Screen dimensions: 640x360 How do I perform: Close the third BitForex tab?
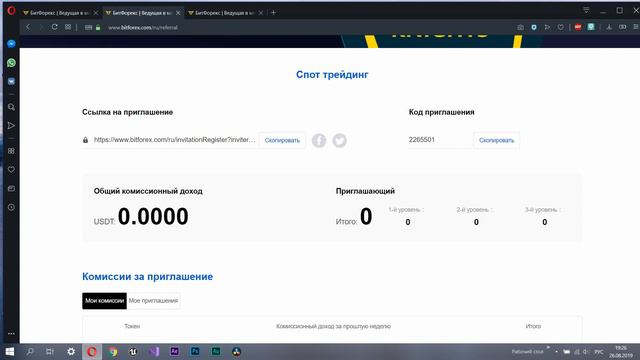(x=261, y=13)
